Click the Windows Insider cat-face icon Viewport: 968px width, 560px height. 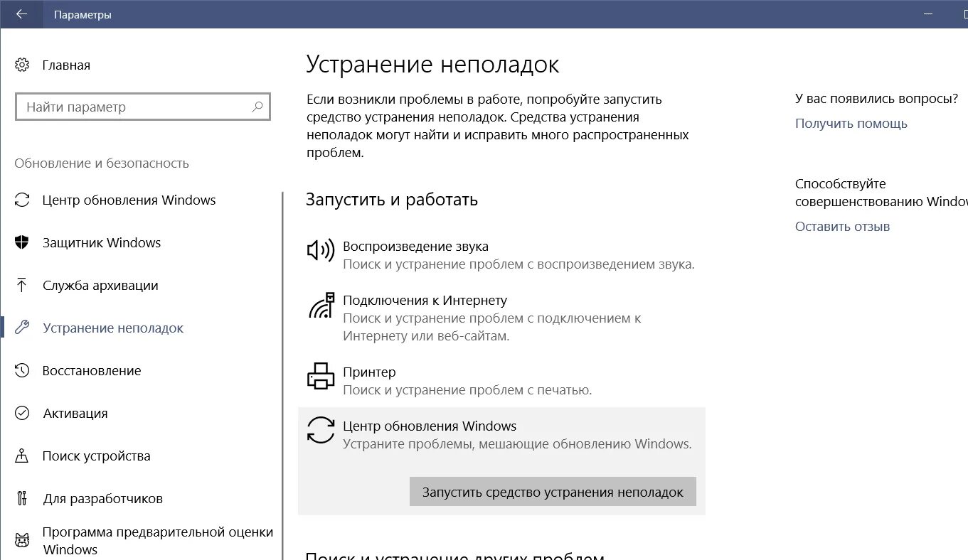pyautogui.click(x=22, y=541)
